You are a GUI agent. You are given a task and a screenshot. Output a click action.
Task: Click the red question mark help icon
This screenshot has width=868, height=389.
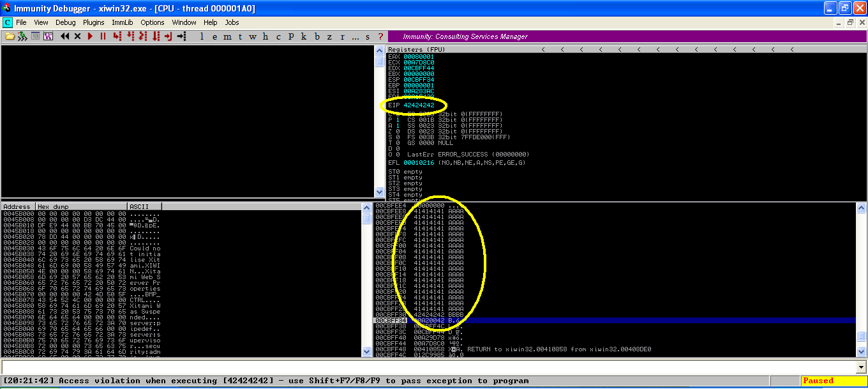pyautogui.click(x=380, y=36)
